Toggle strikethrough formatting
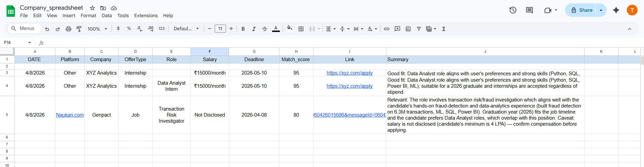Image resolution: width=644 pixels, height=167 pixels. coord(265,29)
